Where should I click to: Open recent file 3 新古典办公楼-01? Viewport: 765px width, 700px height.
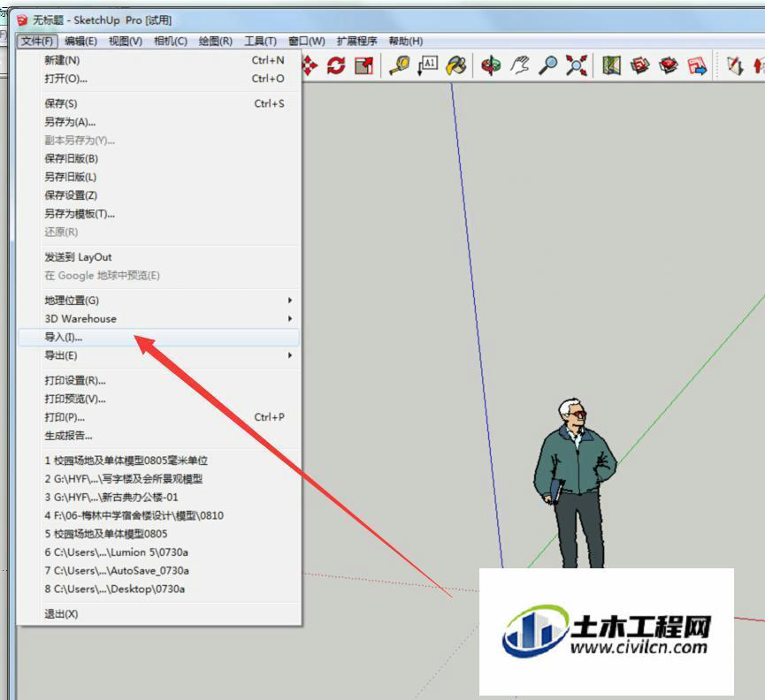158,498
